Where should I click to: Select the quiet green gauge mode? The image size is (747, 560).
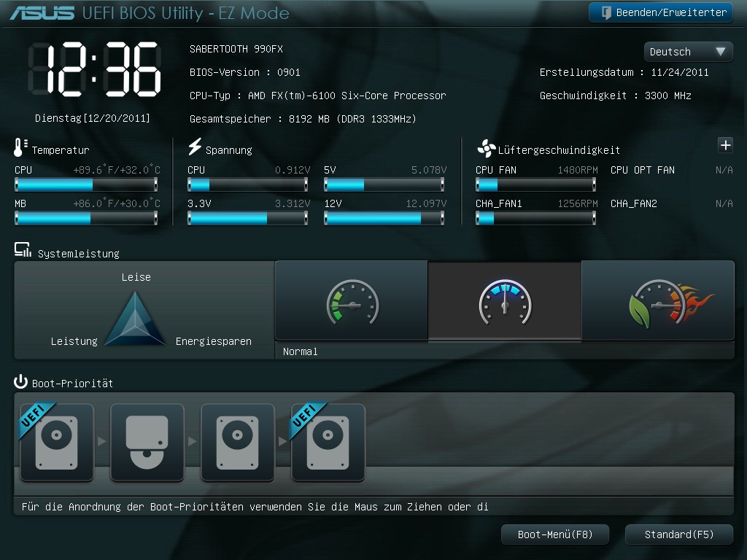[352, 301]
